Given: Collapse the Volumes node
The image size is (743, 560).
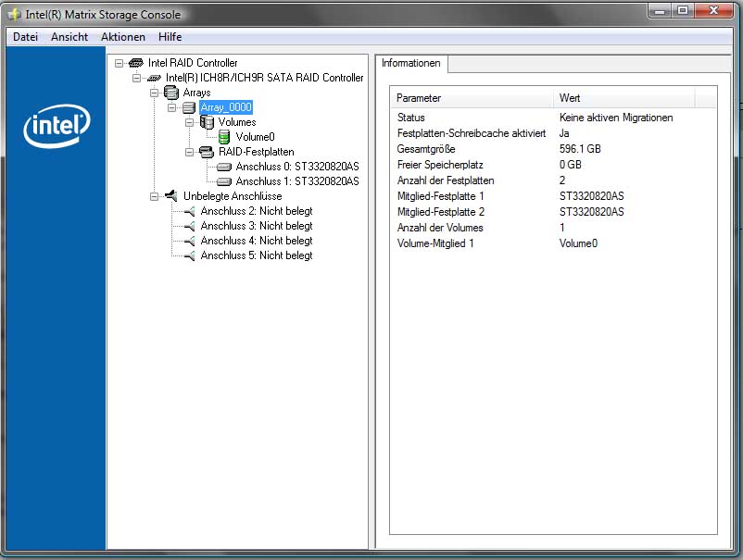Looking at the screenshot, I should coord(189,122).
